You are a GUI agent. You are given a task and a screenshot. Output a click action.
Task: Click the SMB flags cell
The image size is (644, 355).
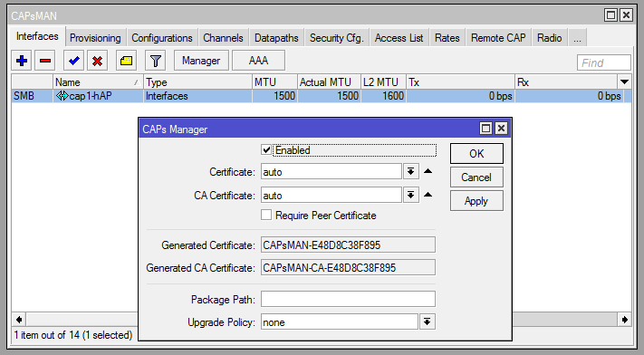pyautogui.click(x=32, y=96)
